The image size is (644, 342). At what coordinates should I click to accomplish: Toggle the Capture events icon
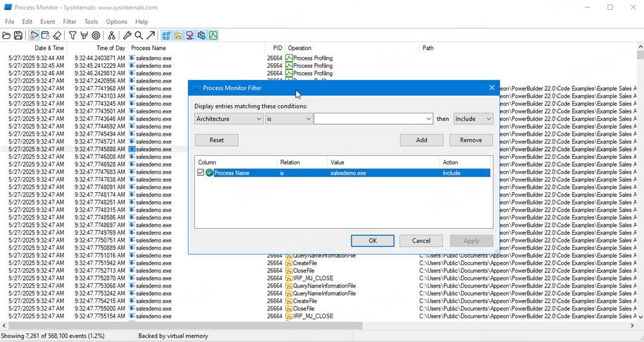[34, 35]
